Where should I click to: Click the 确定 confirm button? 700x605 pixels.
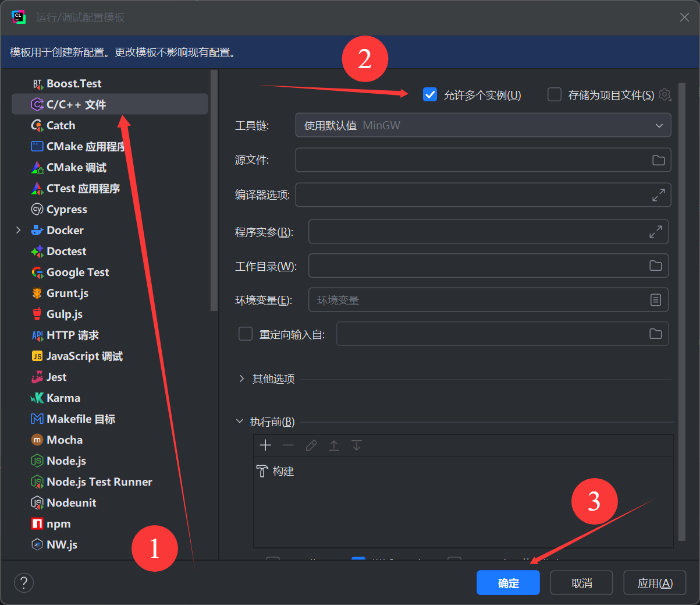pyautogui.click(x=508, y=583)
